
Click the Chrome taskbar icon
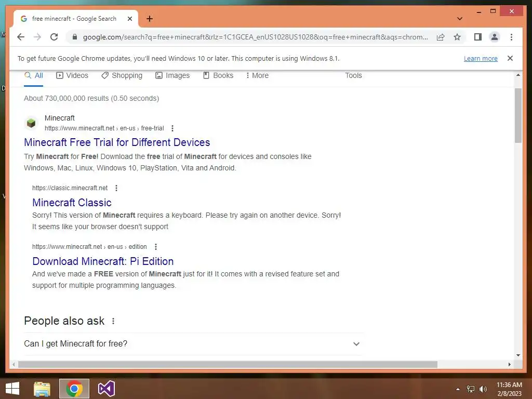[x=74, y=389]
